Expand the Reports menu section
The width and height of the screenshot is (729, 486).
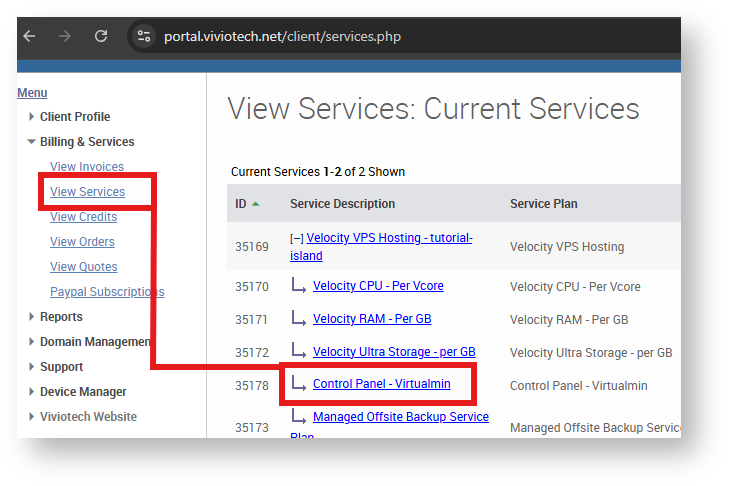[x=60, y=317]
